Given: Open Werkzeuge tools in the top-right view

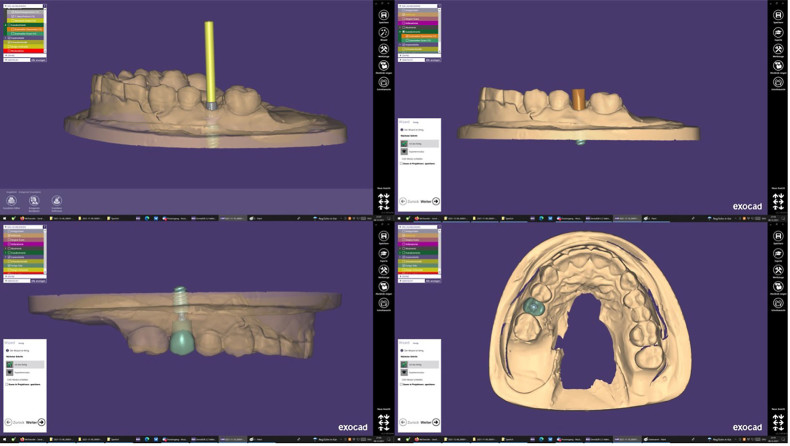Looking at the screenshot, I should (x=778, y=49).
